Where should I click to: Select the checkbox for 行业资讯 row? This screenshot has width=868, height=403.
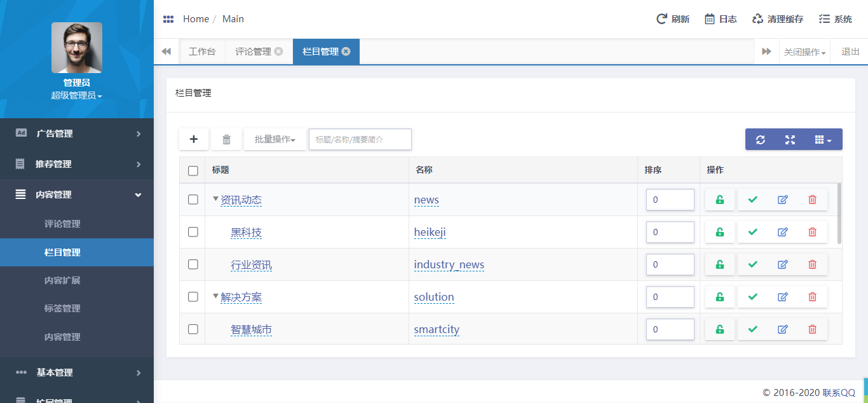point(193,264)
